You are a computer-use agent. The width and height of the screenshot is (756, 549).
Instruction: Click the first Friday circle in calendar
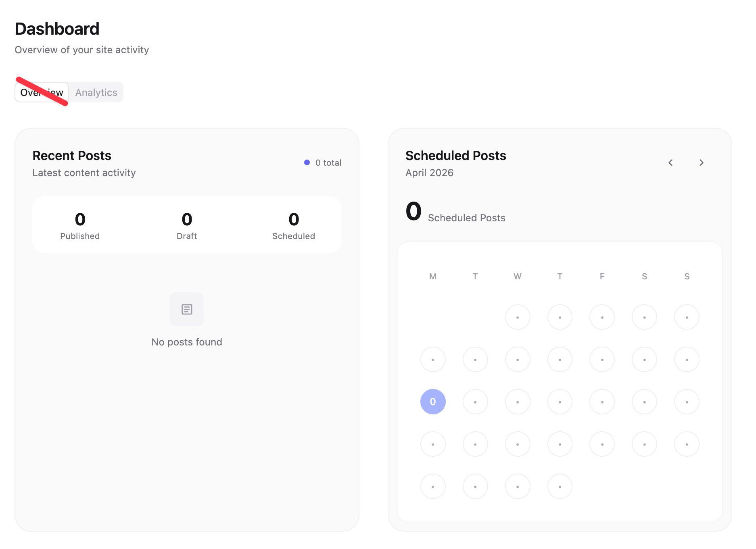[602, 317]
